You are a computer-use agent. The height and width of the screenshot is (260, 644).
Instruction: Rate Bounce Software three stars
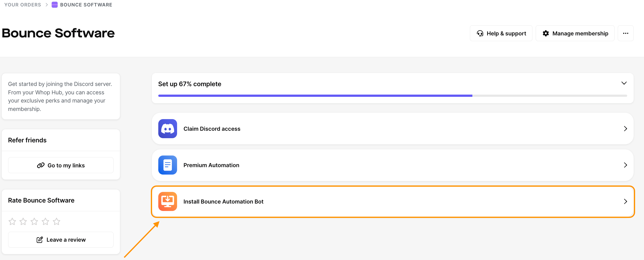click(34, 221)
